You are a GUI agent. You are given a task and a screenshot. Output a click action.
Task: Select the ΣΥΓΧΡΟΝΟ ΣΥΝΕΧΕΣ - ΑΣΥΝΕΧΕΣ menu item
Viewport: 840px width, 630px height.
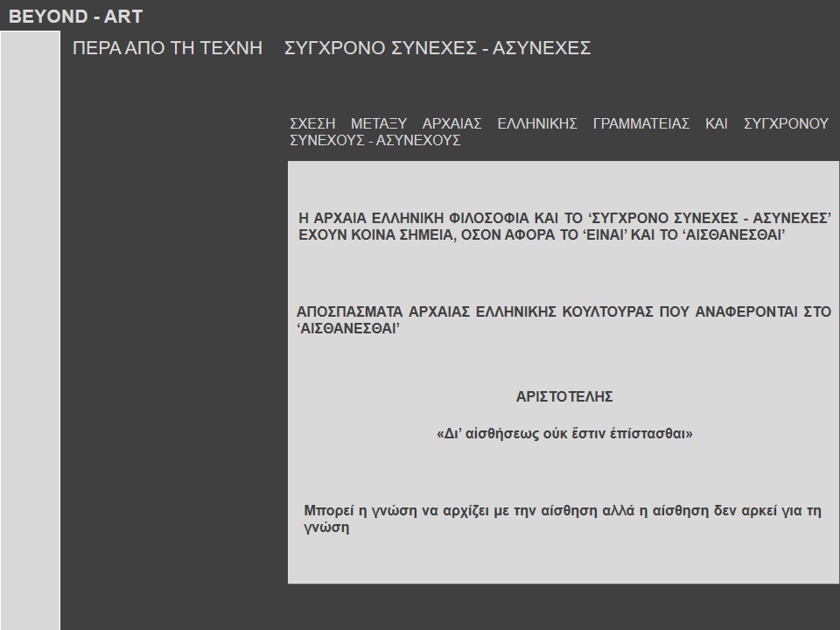click(437, 48)
